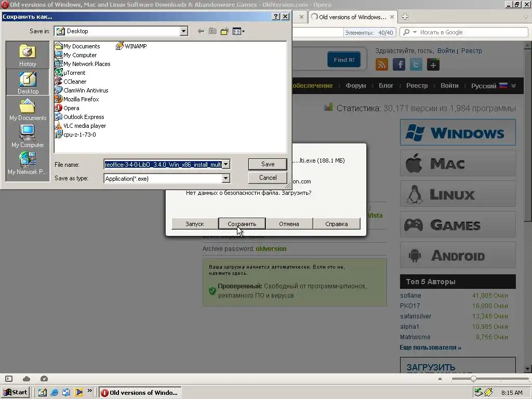Click Отмена in the download prompt

pyautogui.click(x=289, y=224)
